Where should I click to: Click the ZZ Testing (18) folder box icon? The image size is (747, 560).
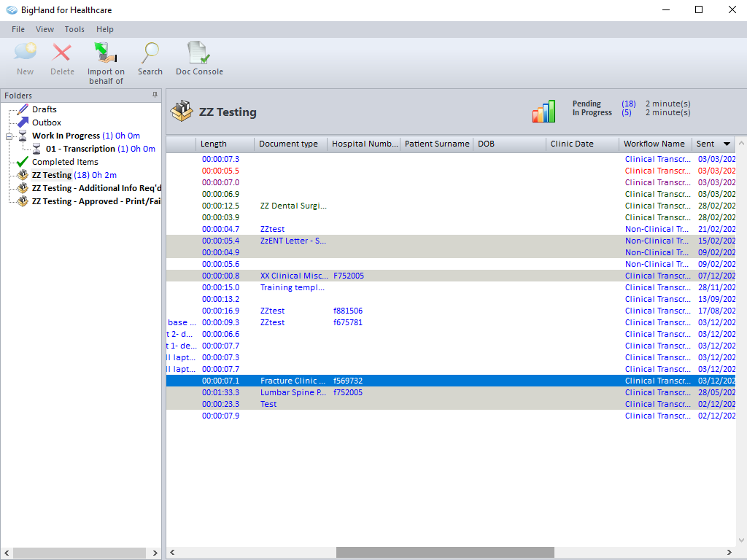pyautogui.click(x=23, y=175)
